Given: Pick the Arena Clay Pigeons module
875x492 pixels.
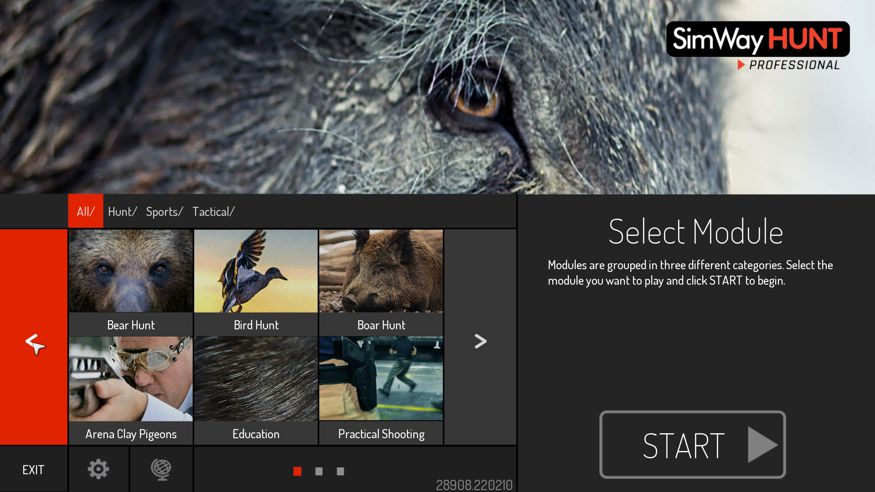Looking at the screenshot, I should coord(130,391).
